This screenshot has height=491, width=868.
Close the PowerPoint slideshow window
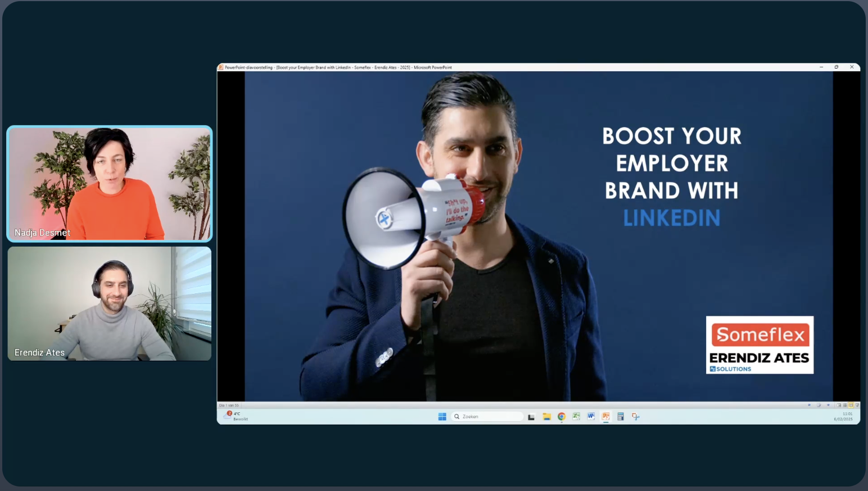click(x=852, y=67)
